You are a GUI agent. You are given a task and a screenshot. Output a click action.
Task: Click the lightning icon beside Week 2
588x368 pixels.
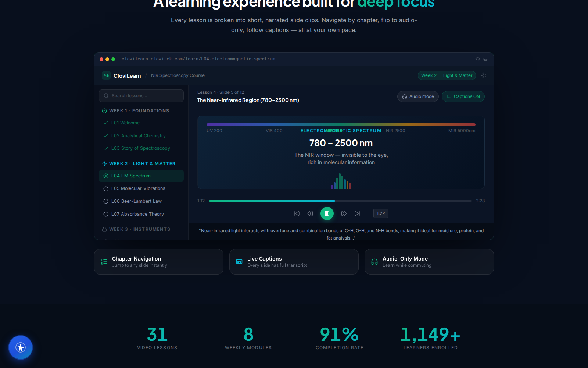(104, 164)
